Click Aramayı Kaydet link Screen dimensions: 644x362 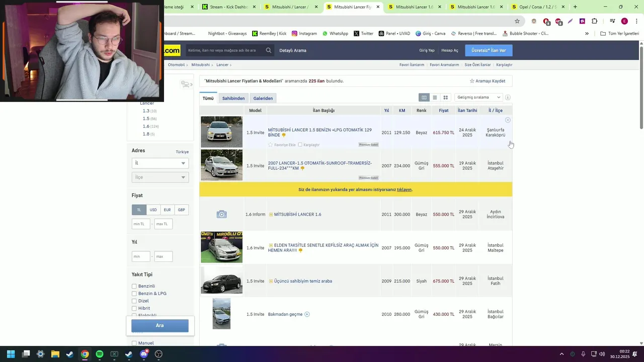click(x=488, y=81)
